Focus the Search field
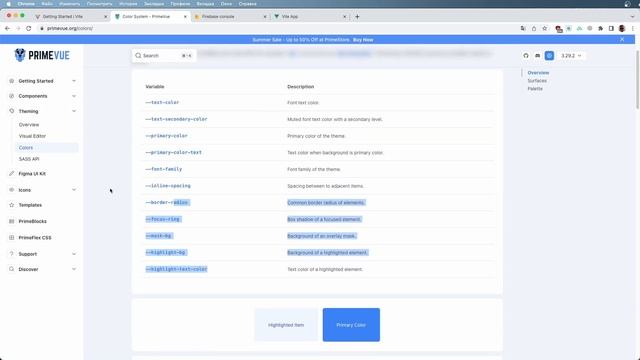The width and height of the screenshot is (640, 360). [x=164, y=56]
